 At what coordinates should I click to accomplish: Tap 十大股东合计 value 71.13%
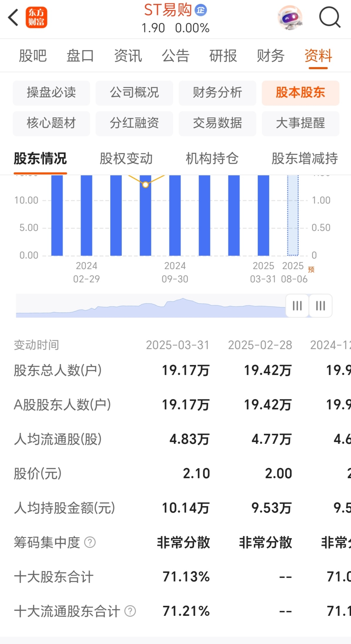[186, 577]
